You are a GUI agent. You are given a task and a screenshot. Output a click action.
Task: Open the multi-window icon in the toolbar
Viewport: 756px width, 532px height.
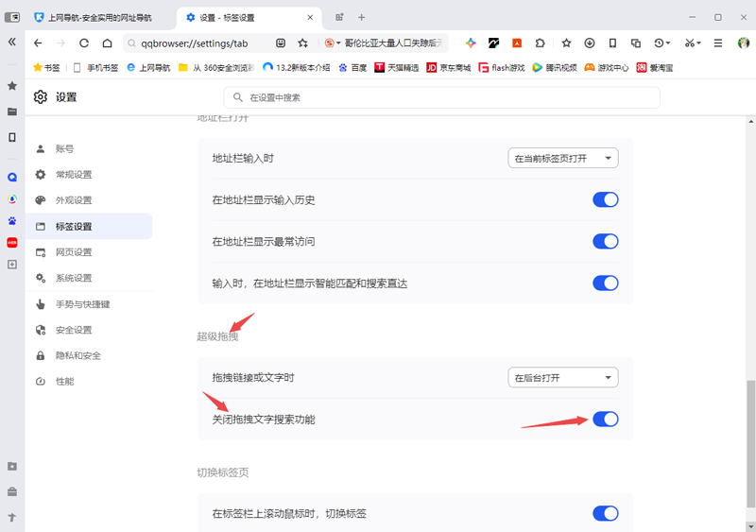(x=636, y=43)
